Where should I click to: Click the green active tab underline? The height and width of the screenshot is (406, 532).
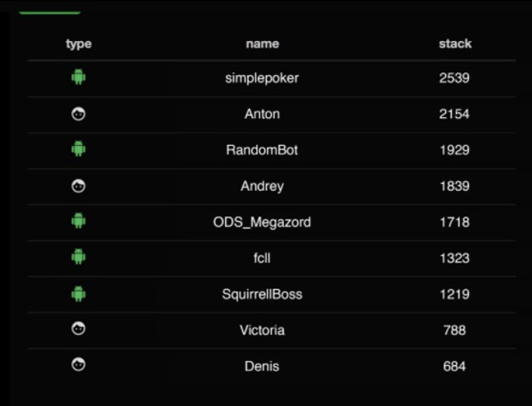(x=49, y=12)
